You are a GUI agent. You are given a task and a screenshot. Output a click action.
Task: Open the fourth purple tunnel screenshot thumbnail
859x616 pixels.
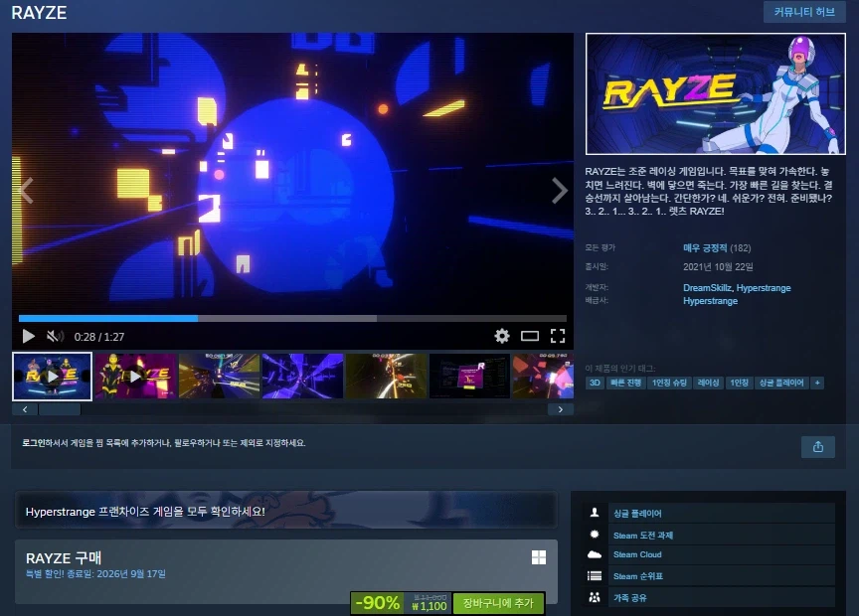(x=302, y=377)
